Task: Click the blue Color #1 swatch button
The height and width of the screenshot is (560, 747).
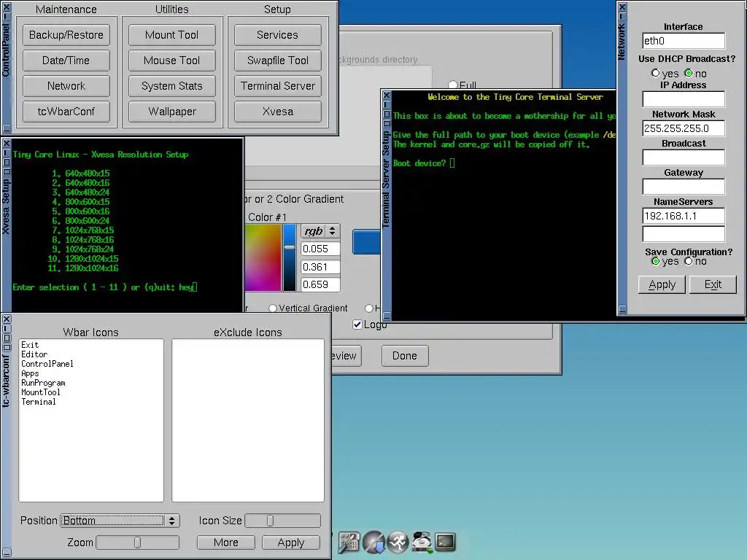Action: (366, 241)
